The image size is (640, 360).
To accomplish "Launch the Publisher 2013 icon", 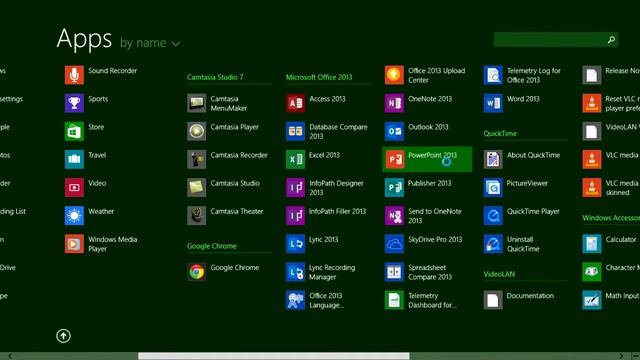I will 394,187.
